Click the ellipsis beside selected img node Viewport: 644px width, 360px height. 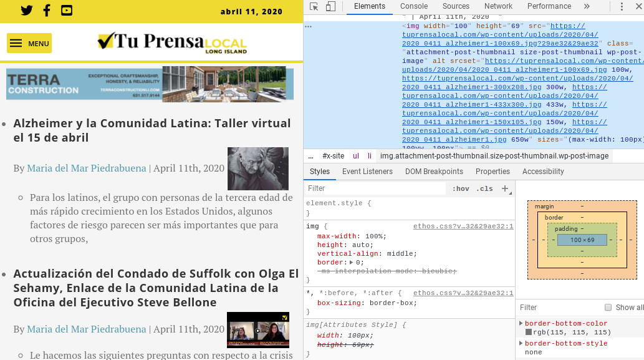(308, 26)
